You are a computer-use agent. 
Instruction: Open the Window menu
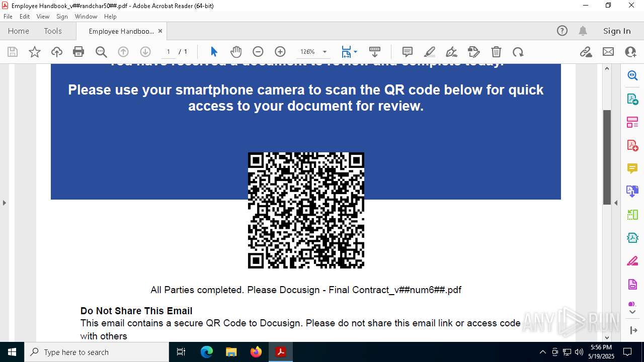86,16
